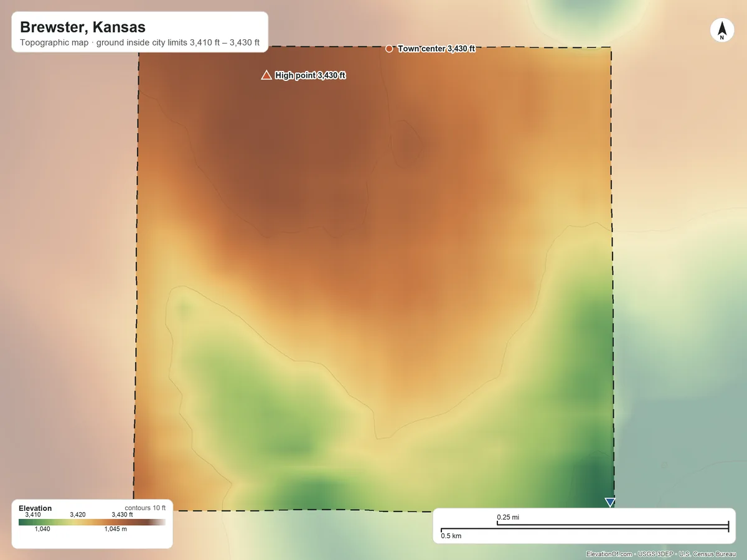The width and height of the screenshot is (747, 560).
Task: Click the scale bar line
Action: coord(585,528)
